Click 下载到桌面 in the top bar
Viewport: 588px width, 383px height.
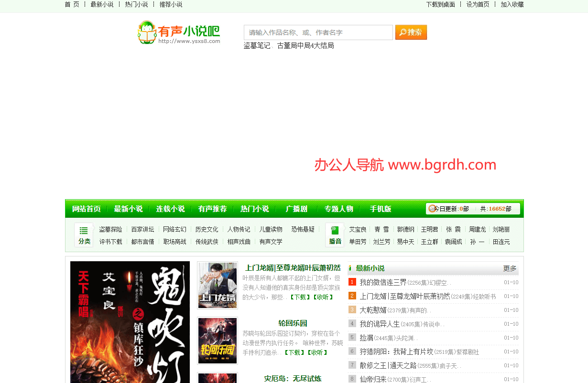click(x=440, y=4)
